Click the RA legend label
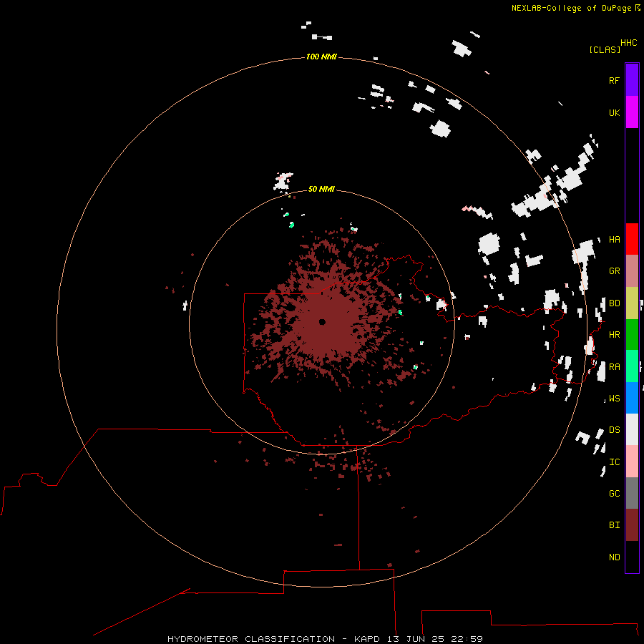The width and height of the screenshot is (644, 644). (x=614, y=366)
